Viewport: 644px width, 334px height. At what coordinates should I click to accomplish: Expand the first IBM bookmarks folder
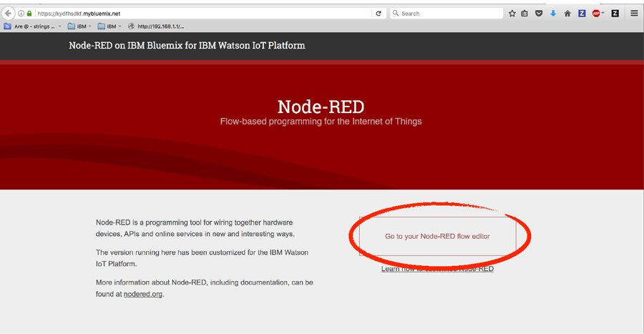(x=80, y=26)
